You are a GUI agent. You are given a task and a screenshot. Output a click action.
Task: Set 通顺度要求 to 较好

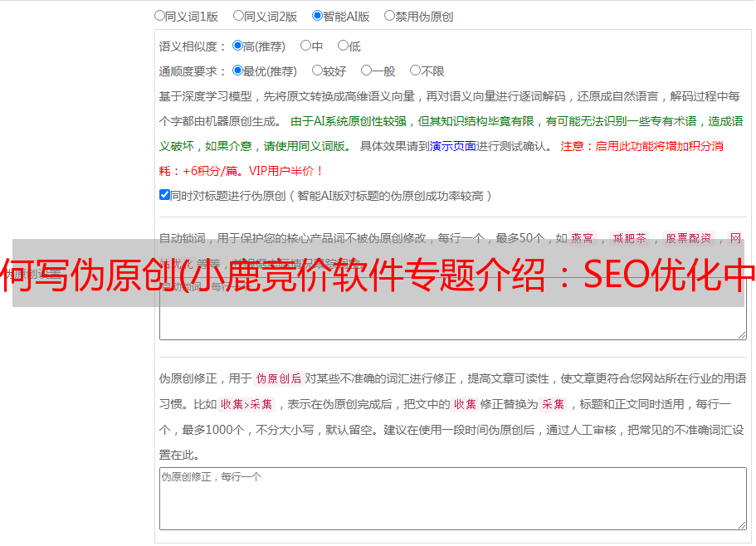317,71
